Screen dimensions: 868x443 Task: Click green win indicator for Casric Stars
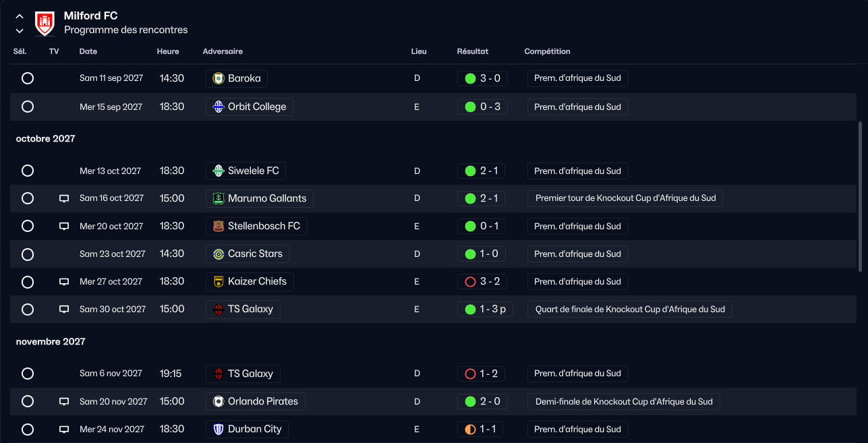(x=470, y=254)
